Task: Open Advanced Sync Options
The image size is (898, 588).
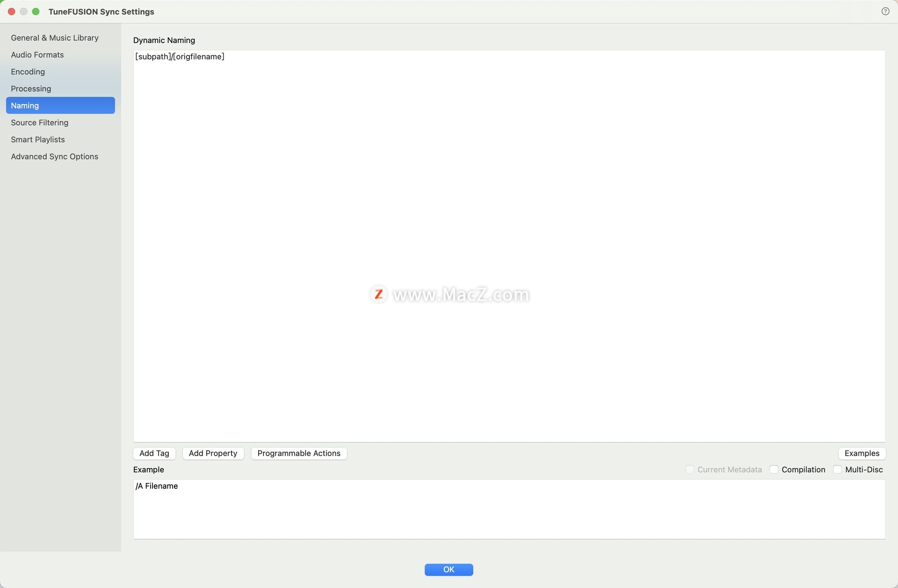Action: 60,156
